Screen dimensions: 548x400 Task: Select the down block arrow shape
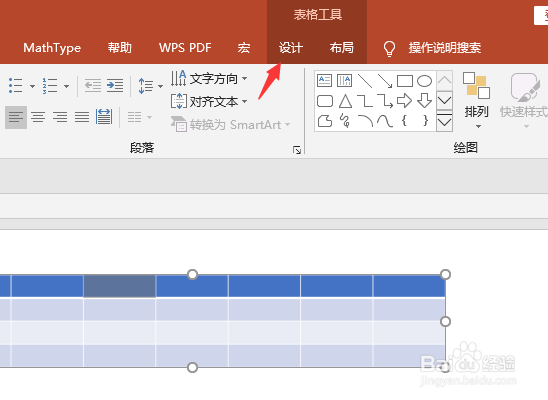425,101
